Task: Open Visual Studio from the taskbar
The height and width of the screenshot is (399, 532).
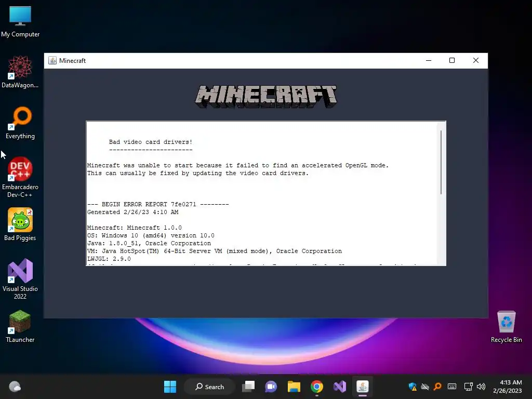Action: pos(340,387)
